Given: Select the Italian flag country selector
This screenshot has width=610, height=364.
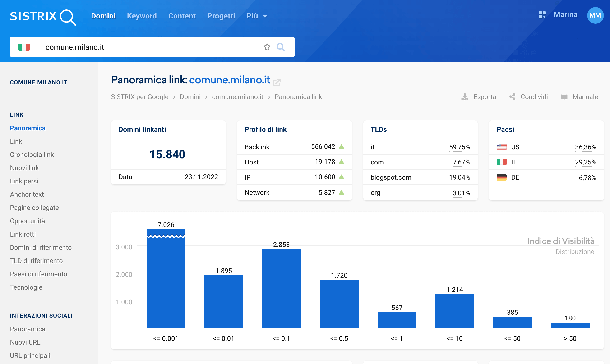Looking at the screenshot, I should [24, 47].
